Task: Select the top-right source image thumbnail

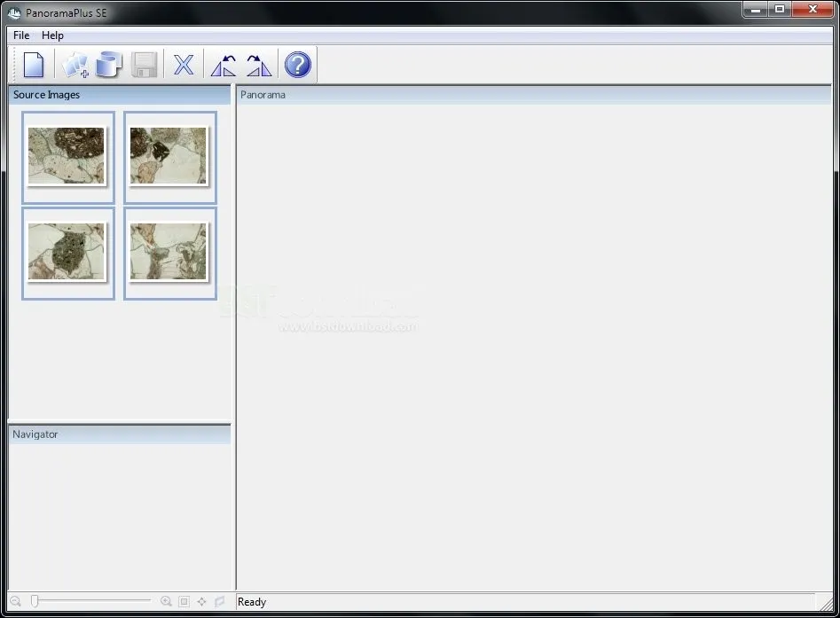Action: click(169, 156)
